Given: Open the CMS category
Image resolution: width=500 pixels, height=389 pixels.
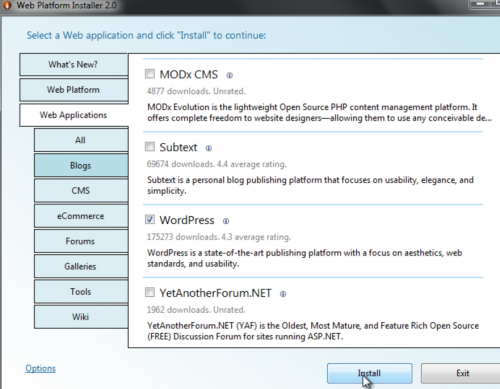Looking at the screenshot, I should point(81,191).
